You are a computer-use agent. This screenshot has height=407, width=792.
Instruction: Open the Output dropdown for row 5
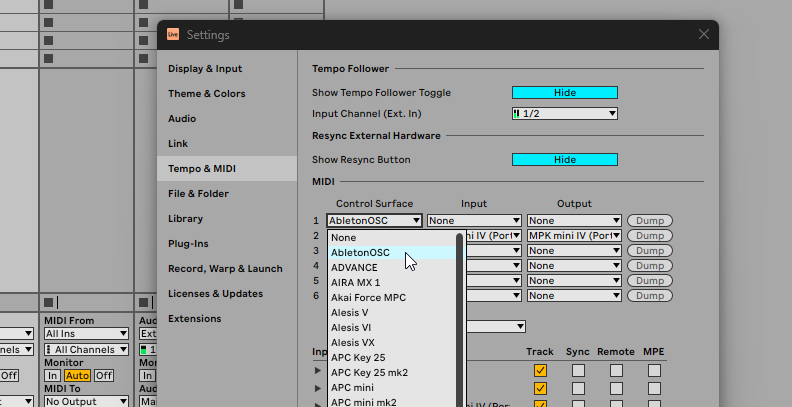pos(574,281)
